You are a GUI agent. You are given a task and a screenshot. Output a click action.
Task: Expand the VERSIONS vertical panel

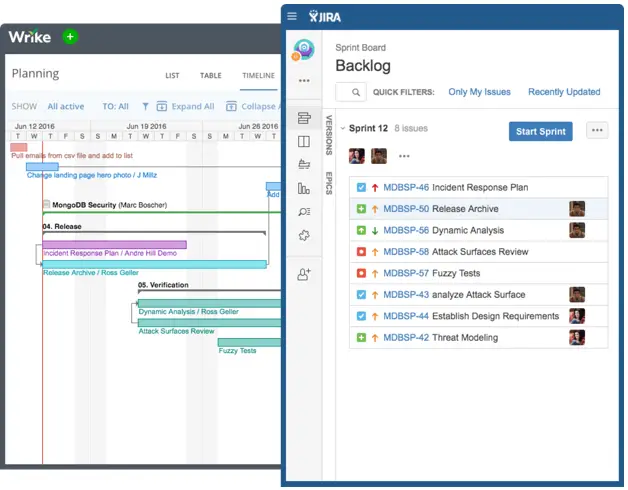pos(329,135)
